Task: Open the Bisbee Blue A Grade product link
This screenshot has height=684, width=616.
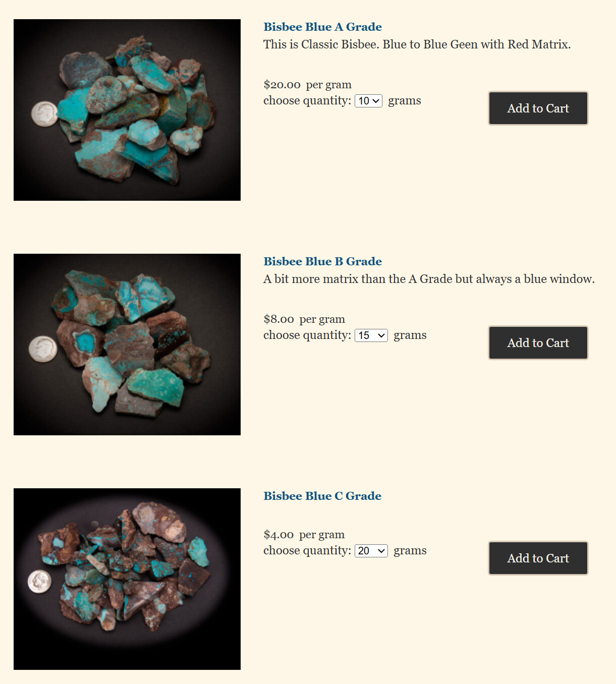Action: pyautogui.click(x=322, y=27)
